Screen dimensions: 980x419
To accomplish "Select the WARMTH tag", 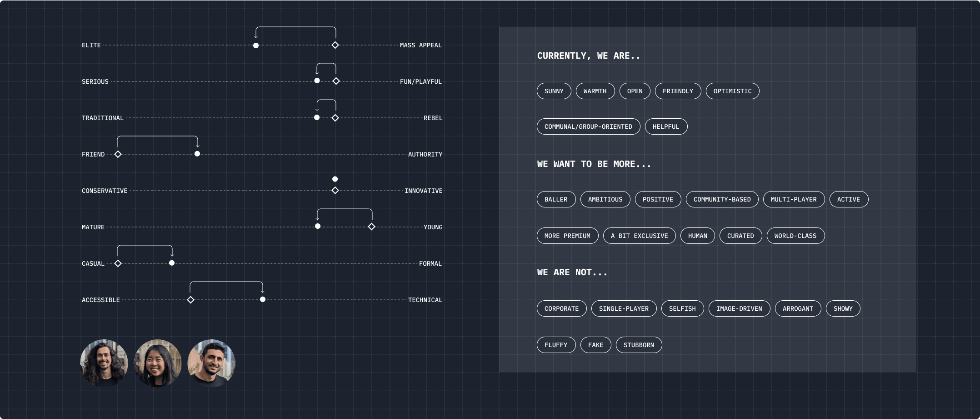I will coord(595,91).
